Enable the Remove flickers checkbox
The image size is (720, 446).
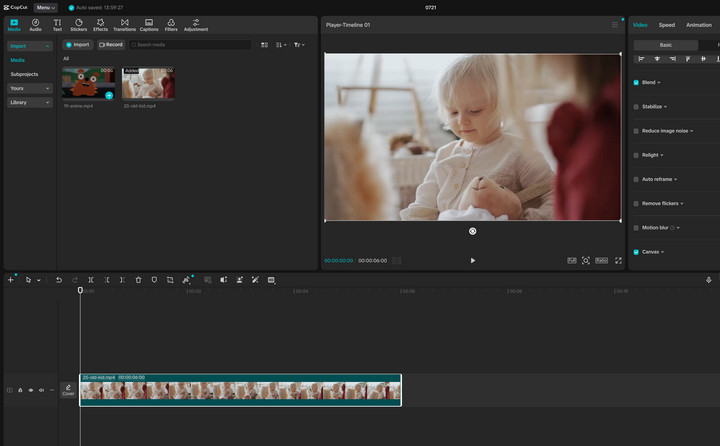pos(636,203)
